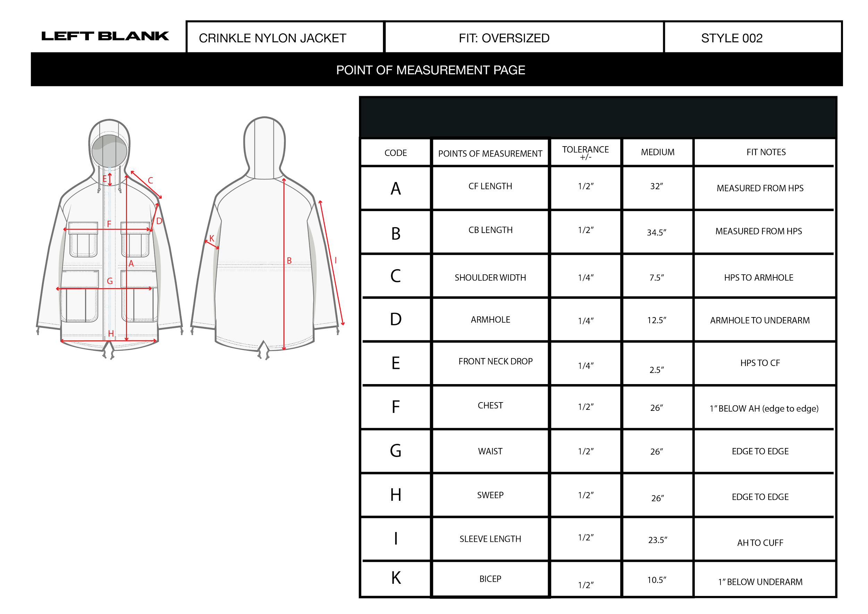Click red label G on front waist

point(110,281)
